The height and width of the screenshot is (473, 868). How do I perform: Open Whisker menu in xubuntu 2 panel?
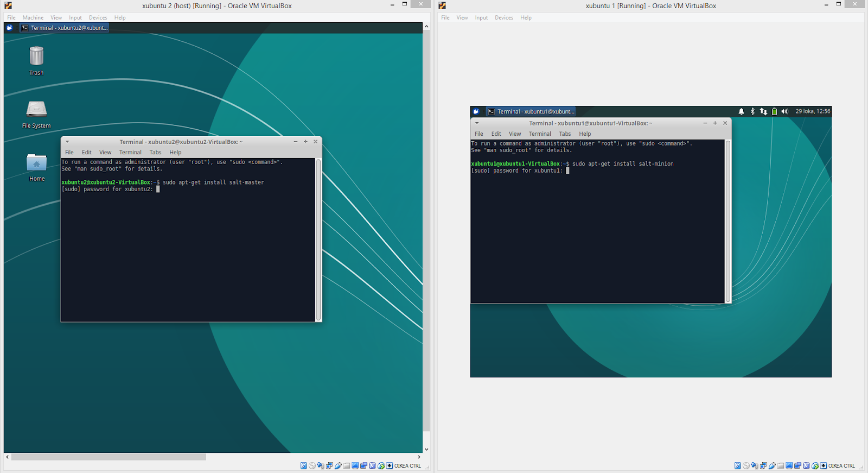9,28
